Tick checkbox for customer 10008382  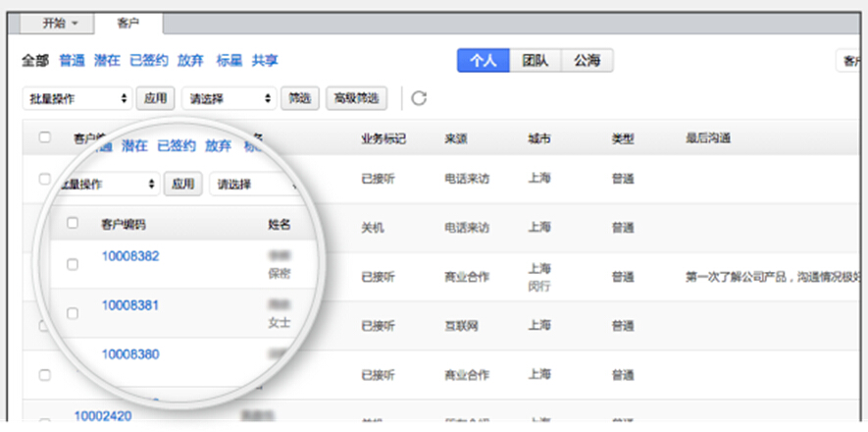pyautogui.click(x=73, y=264)
